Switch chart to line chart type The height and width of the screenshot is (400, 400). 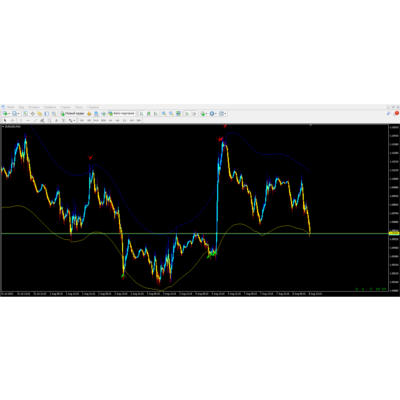156,113
